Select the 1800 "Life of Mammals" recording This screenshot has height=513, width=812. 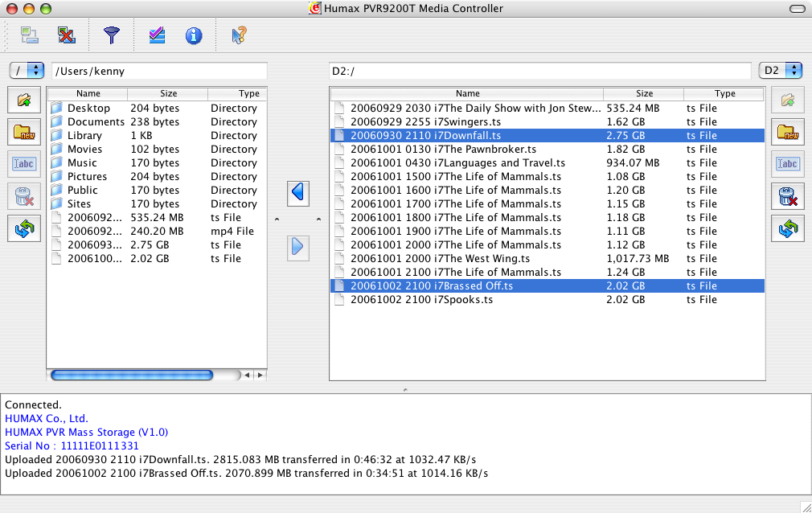click(x=547, y=218)
